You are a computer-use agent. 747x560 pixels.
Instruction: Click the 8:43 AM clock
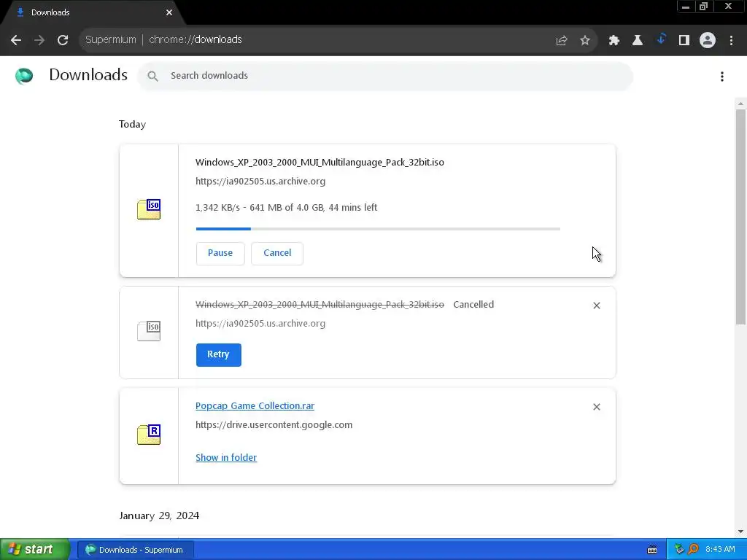click(720, 550)
